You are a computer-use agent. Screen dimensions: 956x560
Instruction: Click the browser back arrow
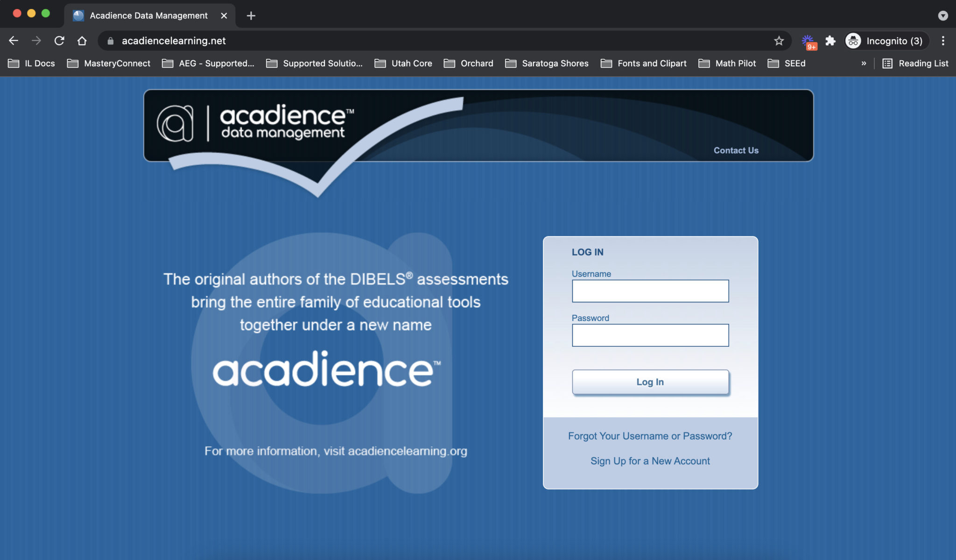[x=14, y=41]
